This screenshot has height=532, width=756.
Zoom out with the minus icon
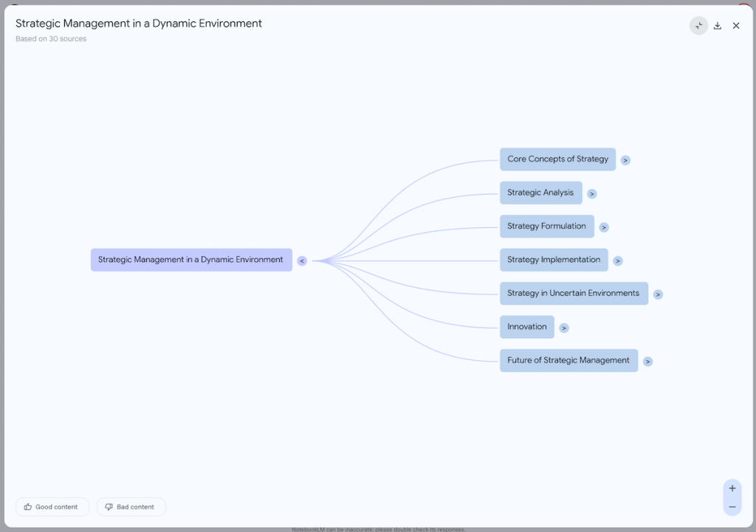coord(732,507)
